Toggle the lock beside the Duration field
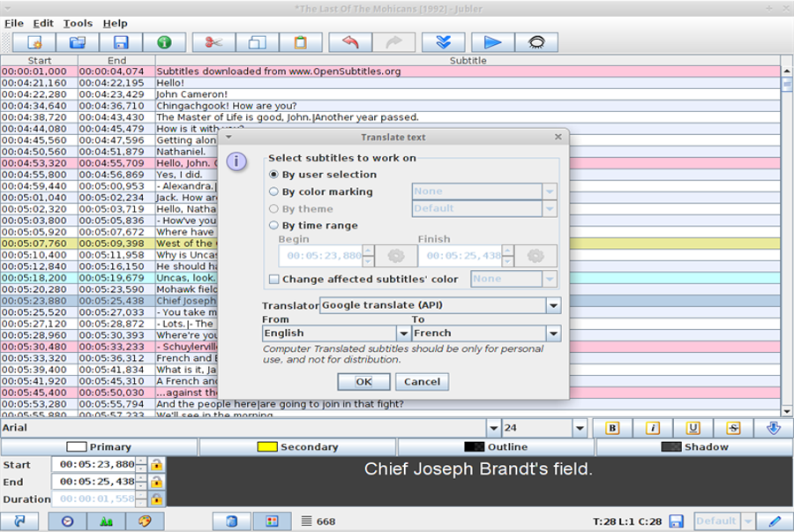The image size is (794, 532). coord(157,499)
